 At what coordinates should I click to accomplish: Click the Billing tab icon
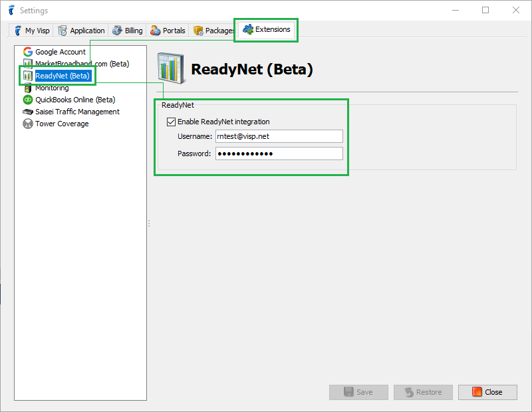(118, 31)
